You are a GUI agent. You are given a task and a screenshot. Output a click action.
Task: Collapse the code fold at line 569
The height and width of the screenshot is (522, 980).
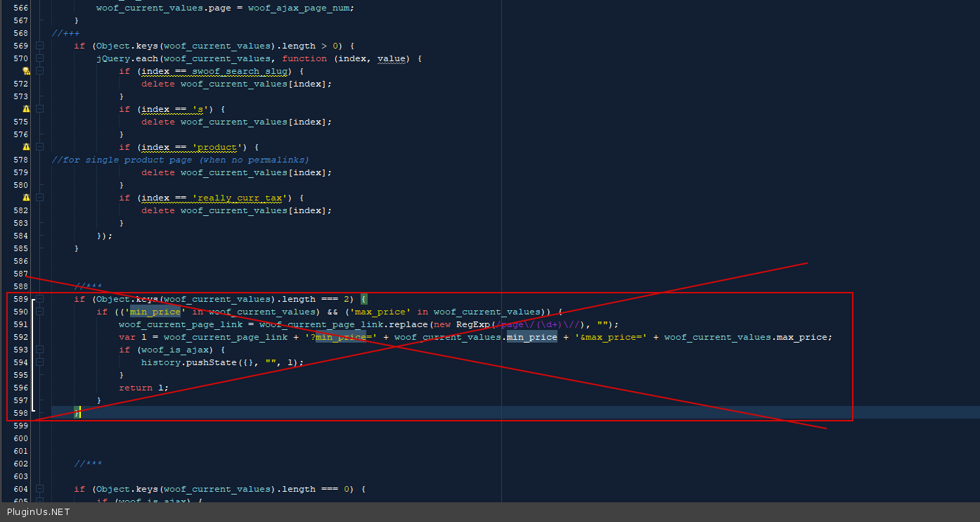click(40, 46)
